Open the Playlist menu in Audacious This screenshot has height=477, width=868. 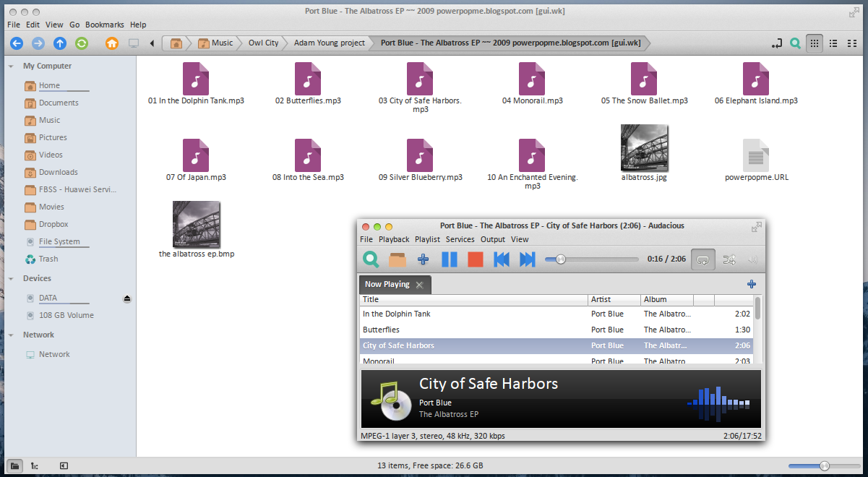click(x=427, y=239)
